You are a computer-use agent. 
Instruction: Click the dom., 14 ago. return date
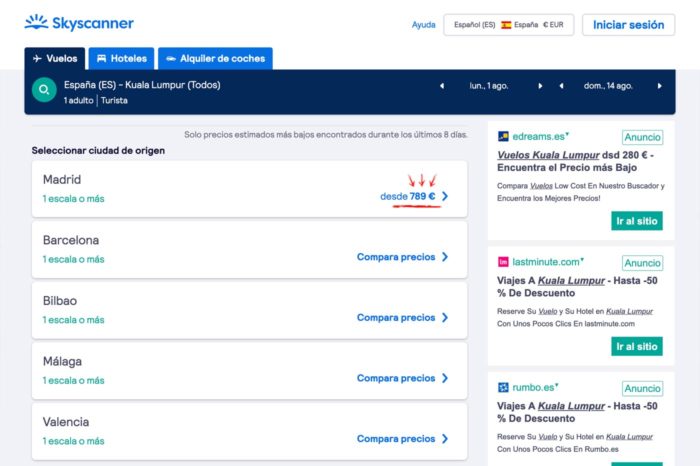tap(608, 86)
